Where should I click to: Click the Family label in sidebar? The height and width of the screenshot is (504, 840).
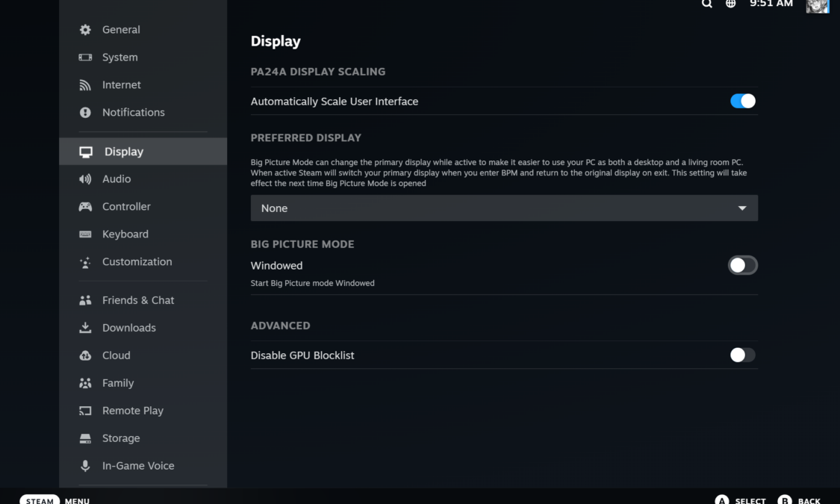pos(118,383)
